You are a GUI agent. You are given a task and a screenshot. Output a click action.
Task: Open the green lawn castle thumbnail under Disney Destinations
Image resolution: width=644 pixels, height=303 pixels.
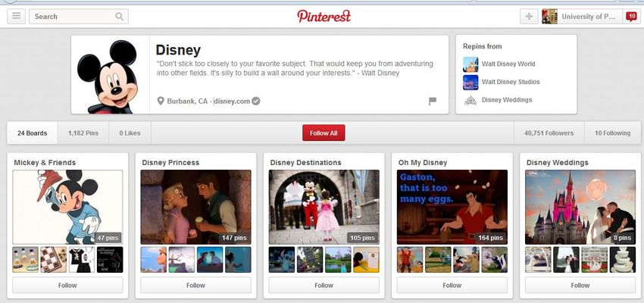pyautogui.click(x=338, y=260)
